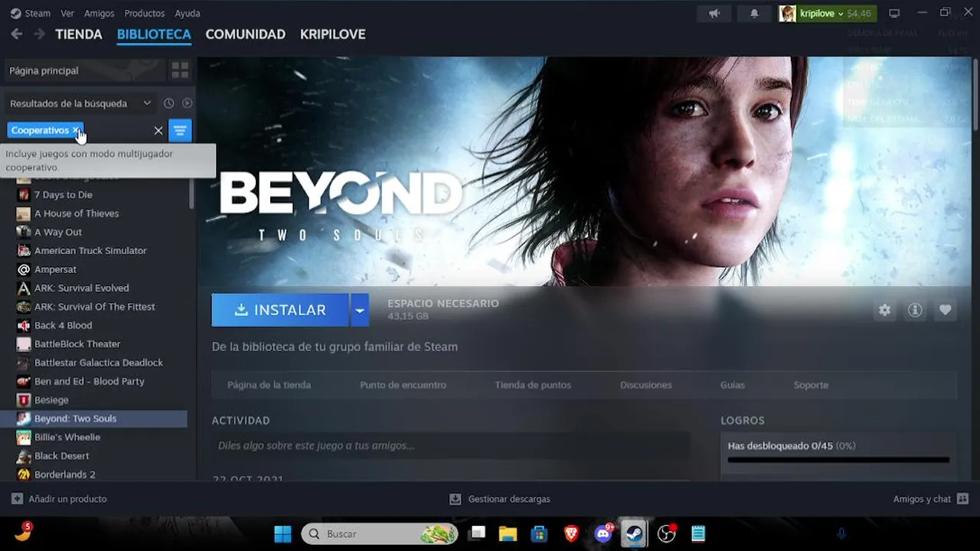Open the Guías link

732,385
